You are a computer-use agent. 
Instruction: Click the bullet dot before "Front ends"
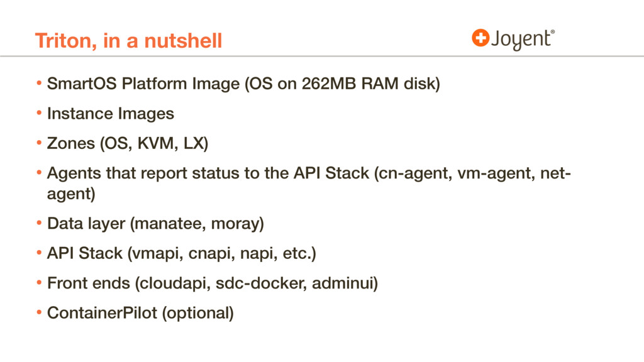click(x=39, y=283)
